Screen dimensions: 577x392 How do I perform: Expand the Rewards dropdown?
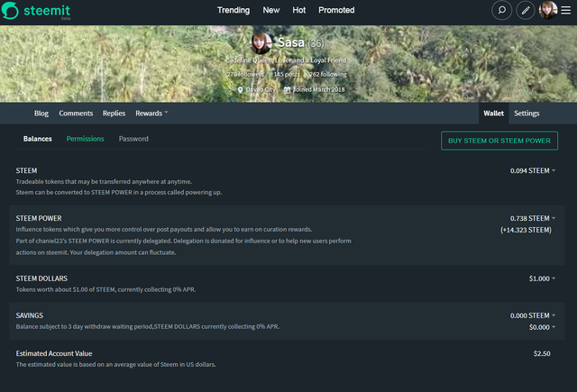click(151, 114)
